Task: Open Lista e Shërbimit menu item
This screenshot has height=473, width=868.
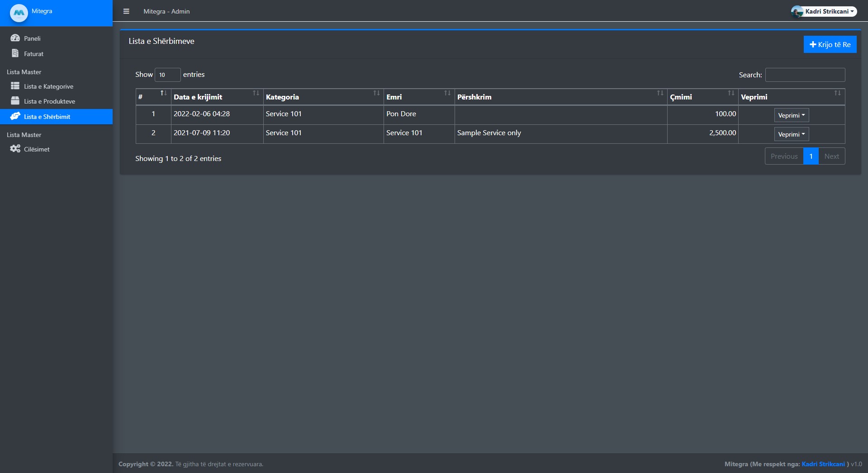Action: 47,117
